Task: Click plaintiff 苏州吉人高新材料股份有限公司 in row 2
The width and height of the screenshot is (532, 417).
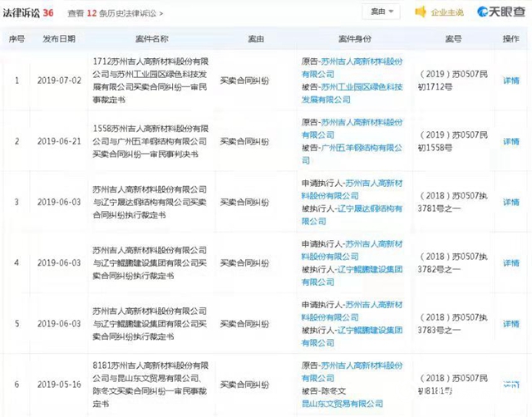Action: 352,129
